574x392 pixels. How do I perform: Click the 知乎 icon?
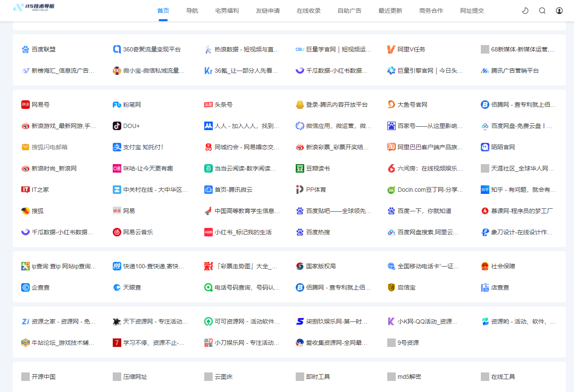pos(485,189)
